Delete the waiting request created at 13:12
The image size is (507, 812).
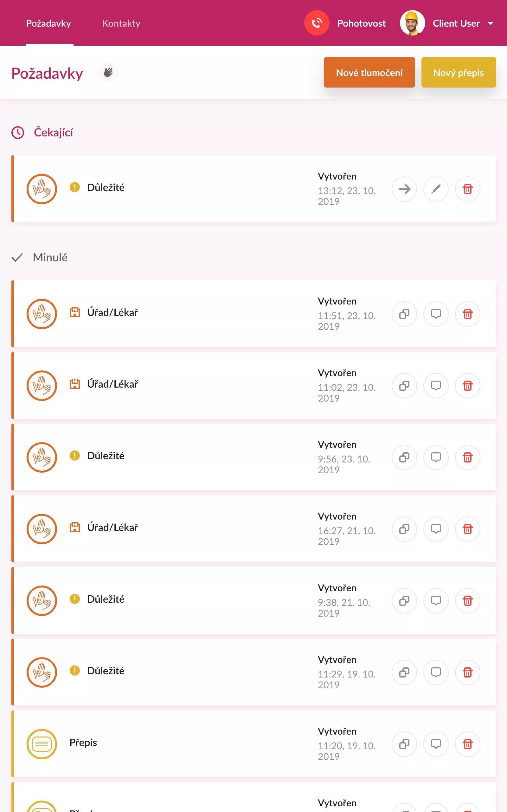pyautogui.click(x=467, y=189)
